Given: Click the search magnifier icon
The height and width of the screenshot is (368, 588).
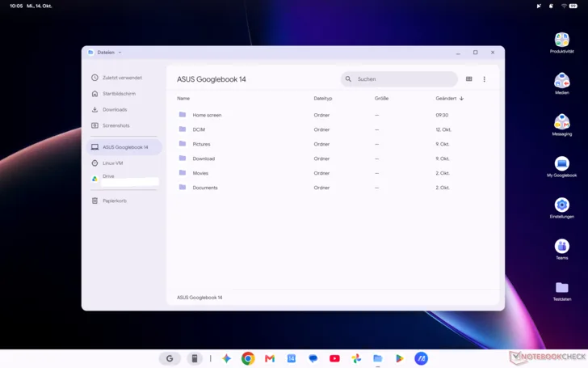Looking at the screenshot, I should pos(348,79).
